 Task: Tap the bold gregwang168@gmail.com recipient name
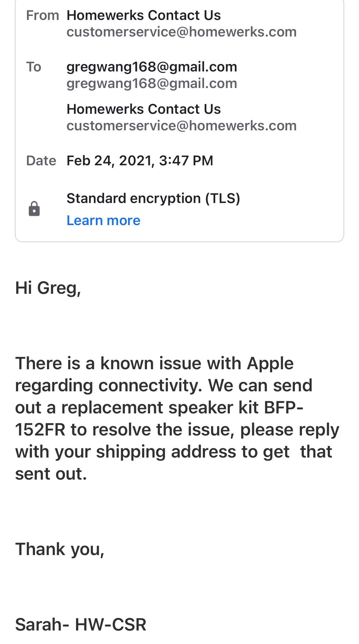(x=152, y=67)
